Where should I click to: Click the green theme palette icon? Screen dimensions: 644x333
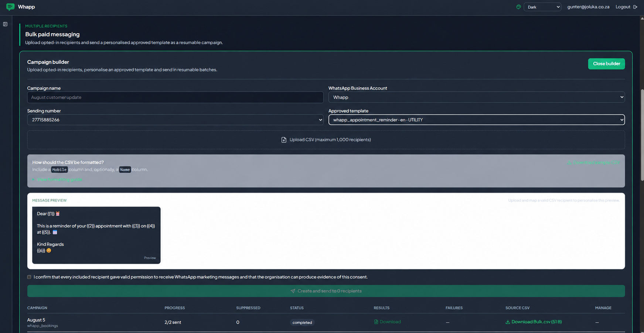(x=518, y=7)
